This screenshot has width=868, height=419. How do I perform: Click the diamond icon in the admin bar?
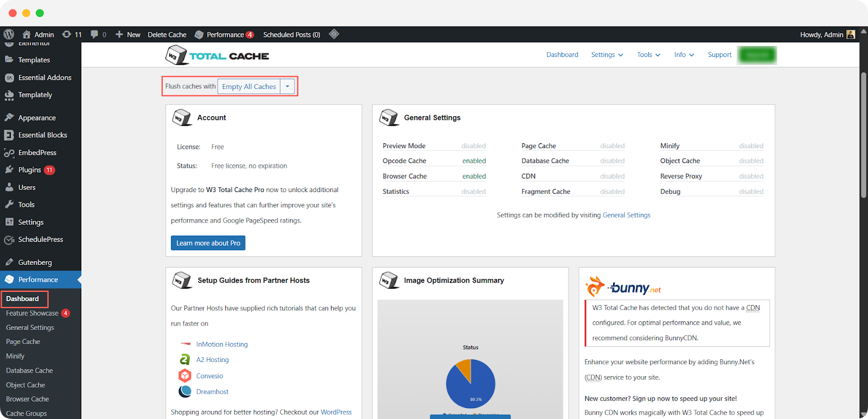[x=334, y=34]
